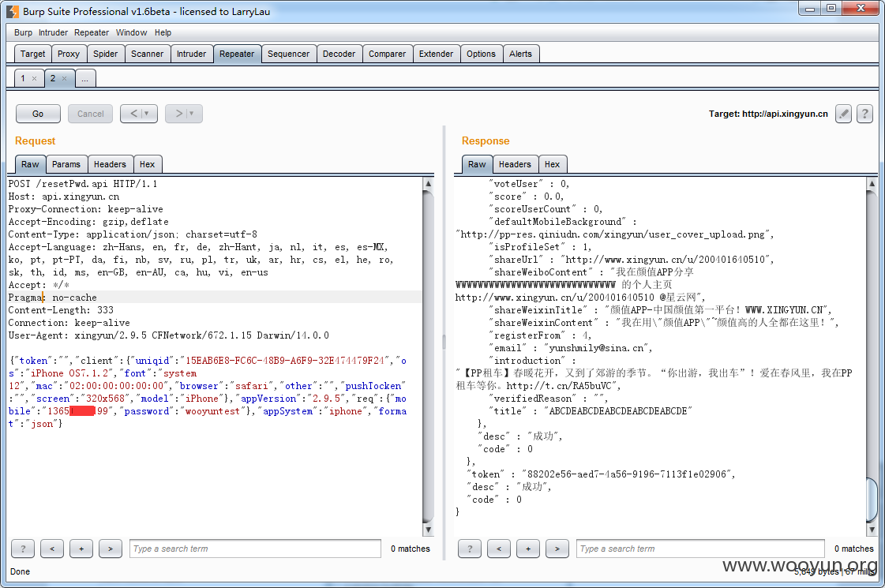Select Repeater sub-tab 2
This screenshot has height=588, width=885.
point(52,78)
